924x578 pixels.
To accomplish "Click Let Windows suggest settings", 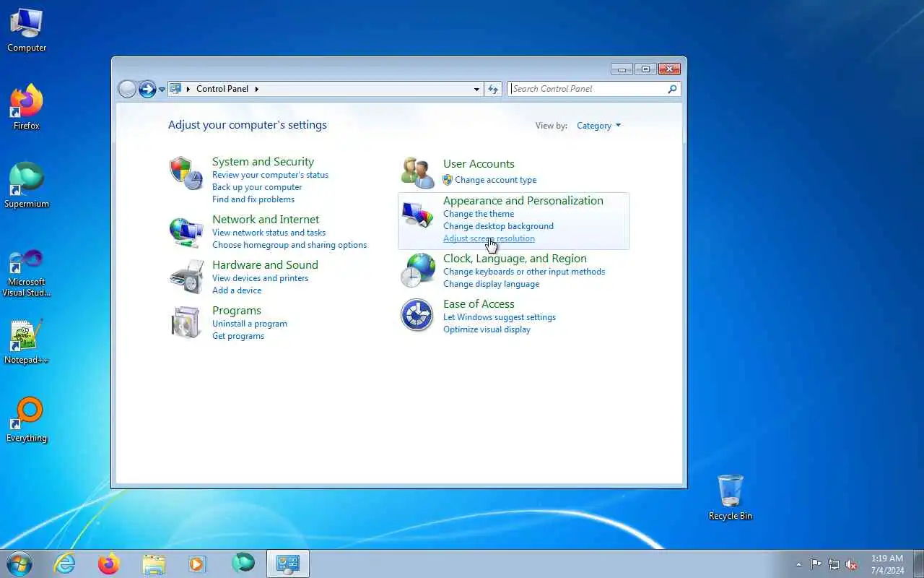I will click(x=500, y=317).
